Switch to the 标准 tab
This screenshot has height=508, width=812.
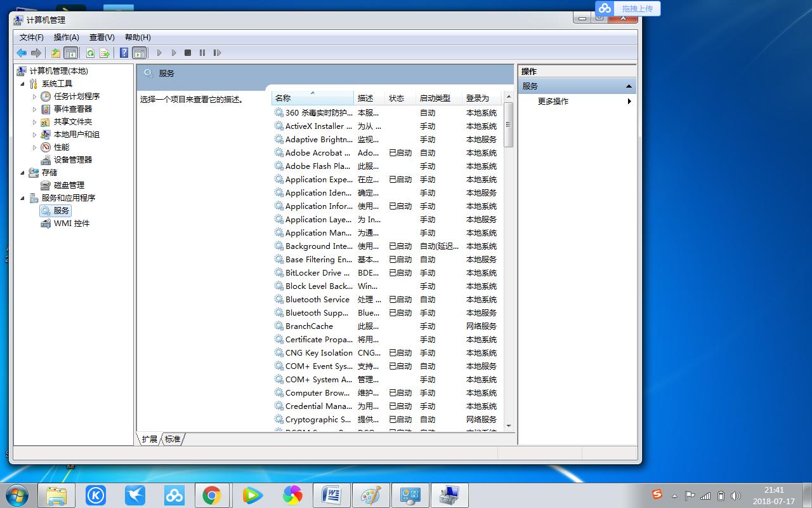coord(173,439)
